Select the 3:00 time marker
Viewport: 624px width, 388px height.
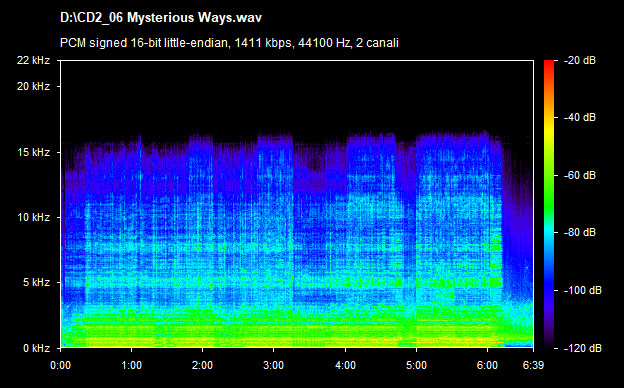(x=274, y=365)
